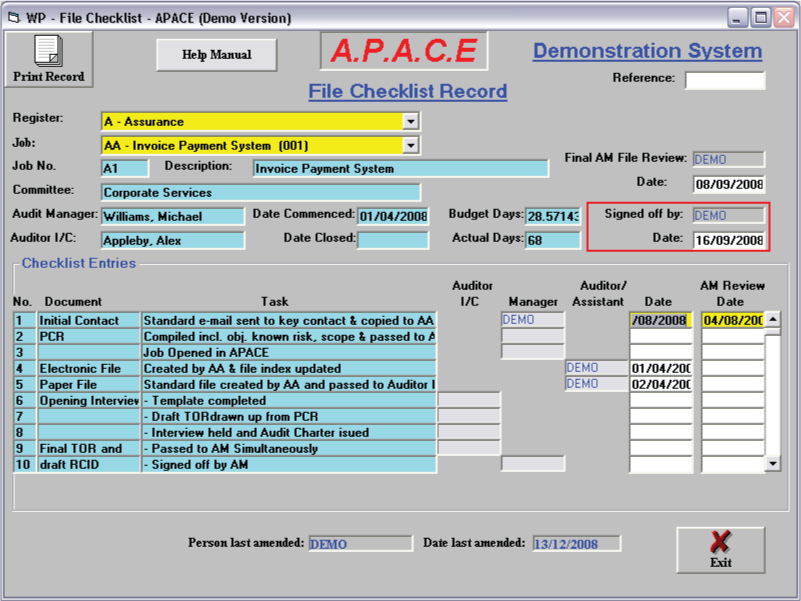Click the Signed off by DEMO field
801x601 pixels.
pyautogui.click(x=728, y=216)
